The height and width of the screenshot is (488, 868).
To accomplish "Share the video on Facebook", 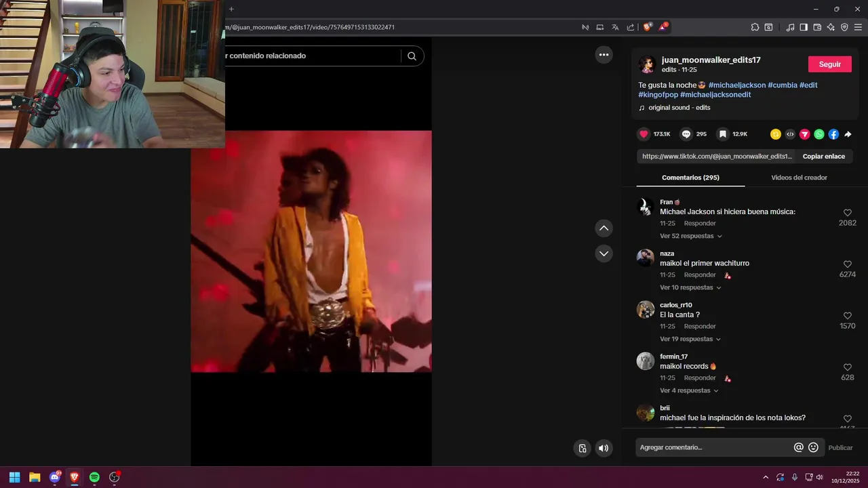I will (x=833, y=134).
